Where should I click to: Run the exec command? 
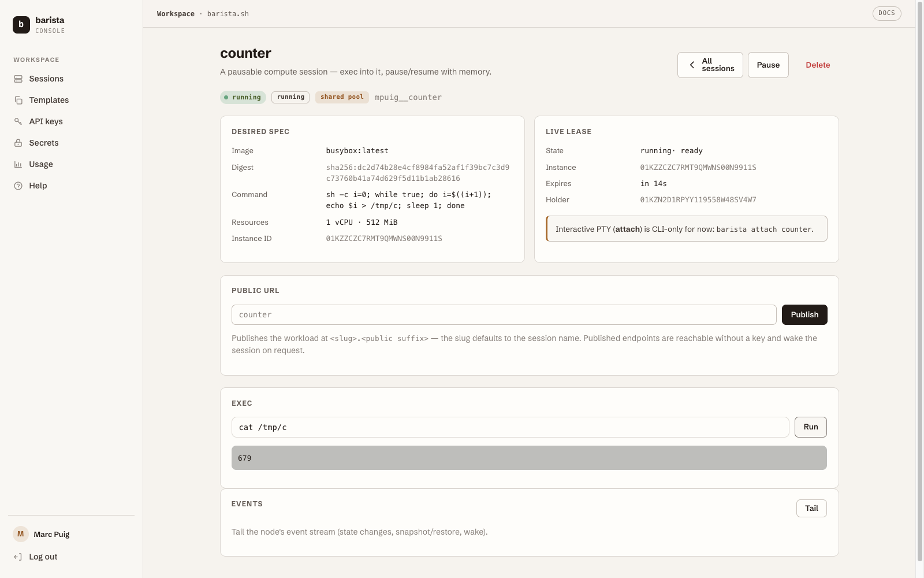click(x=811, y=427)
